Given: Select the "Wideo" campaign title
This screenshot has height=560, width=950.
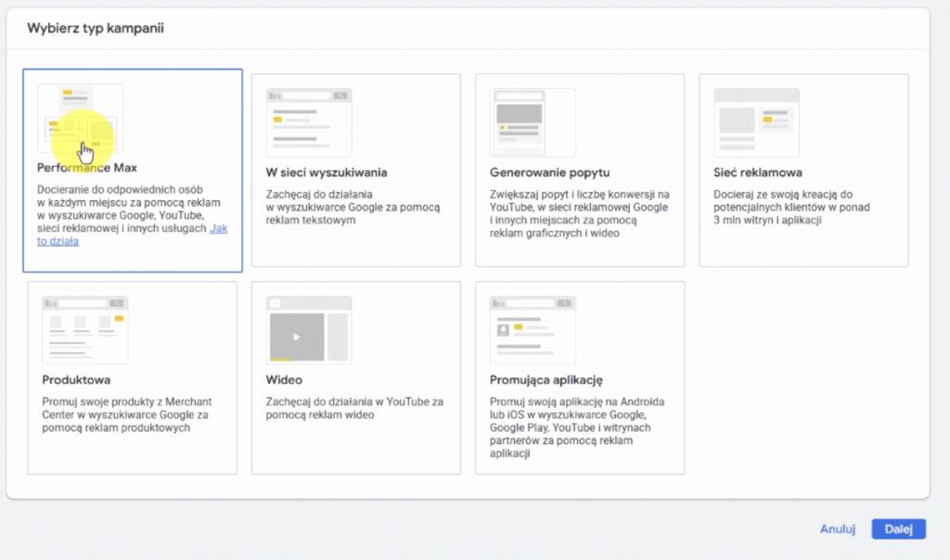Looking at the screenshot, I should click(x=284, y=380).
